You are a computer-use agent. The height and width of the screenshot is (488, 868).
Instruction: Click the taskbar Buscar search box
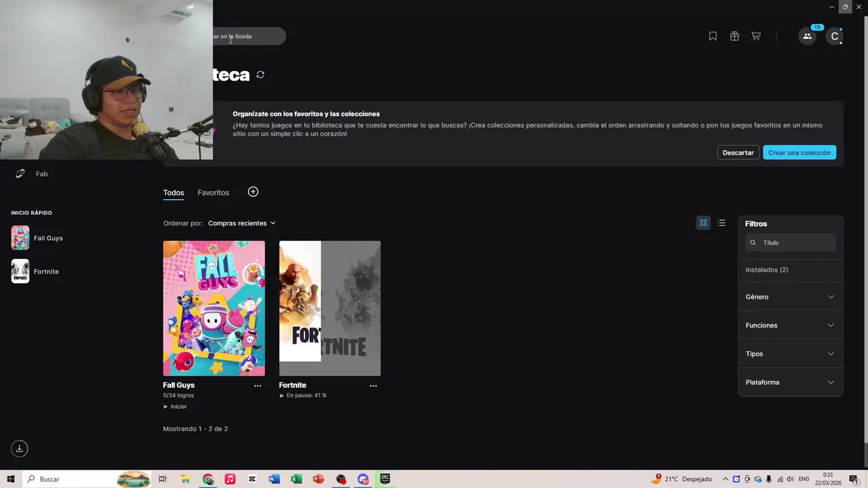click(87, 479)
